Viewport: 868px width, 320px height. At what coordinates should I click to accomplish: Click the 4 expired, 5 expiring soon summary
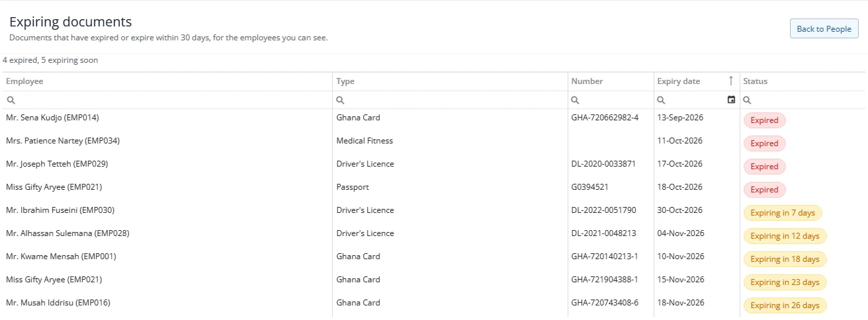pos(50,60)
